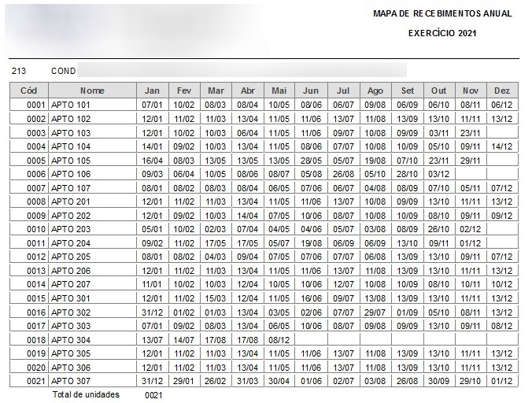Screen dimensions: 532x403
Task: Select the APTO 101 name cell
Action: [x=71, y=105]
